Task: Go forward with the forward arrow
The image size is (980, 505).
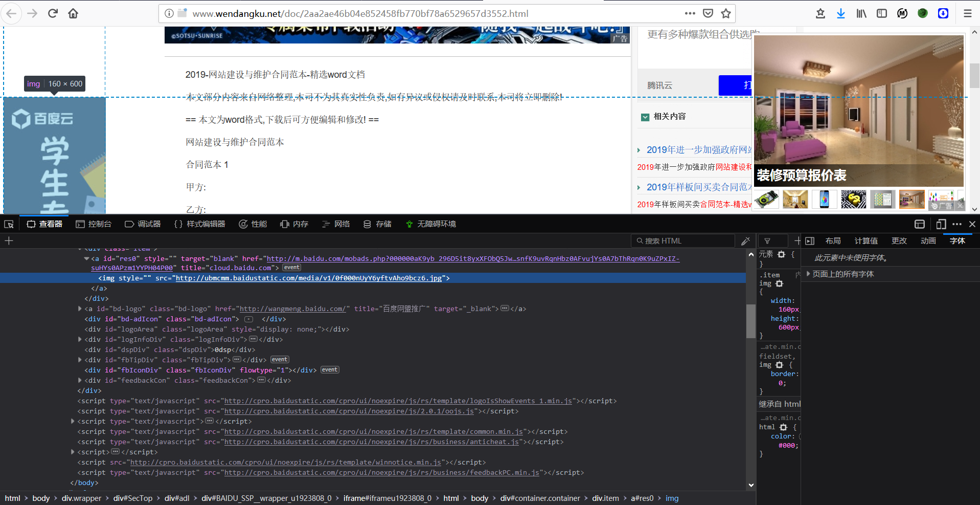Action: (x=32, y=13)
